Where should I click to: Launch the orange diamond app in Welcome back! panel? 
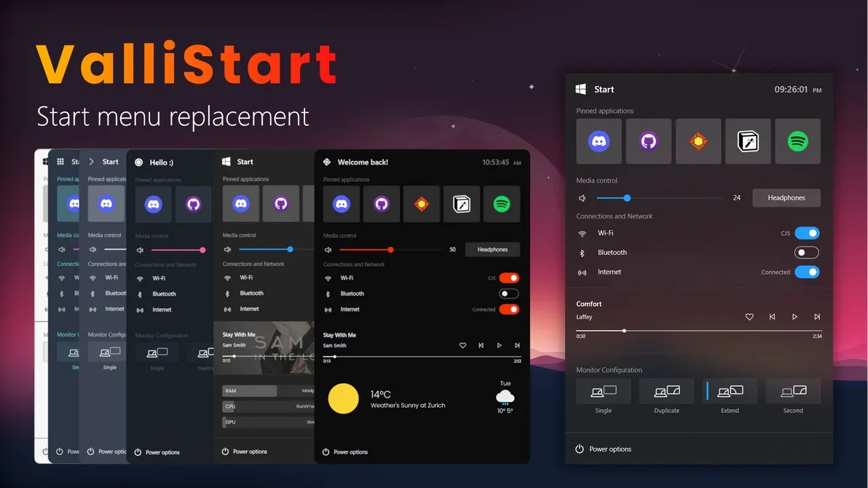tap(422, 204)
